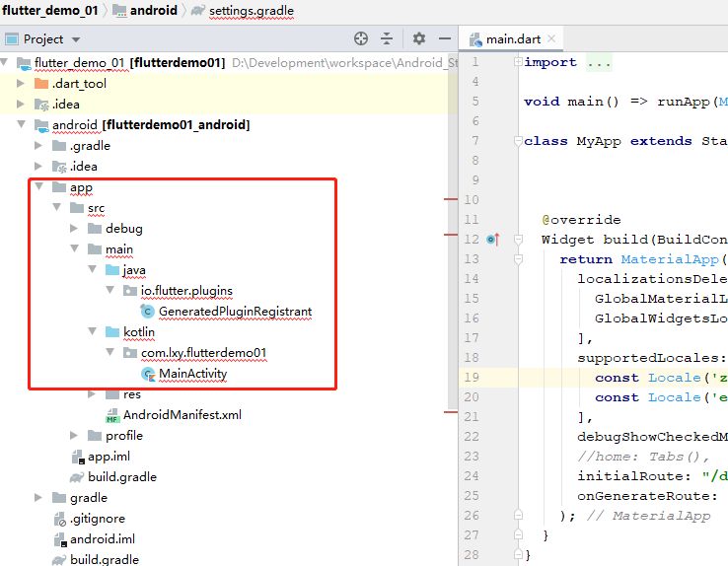The image size is (728, 566).
Task: Select android.iml file
Action: tap(103, 539)
